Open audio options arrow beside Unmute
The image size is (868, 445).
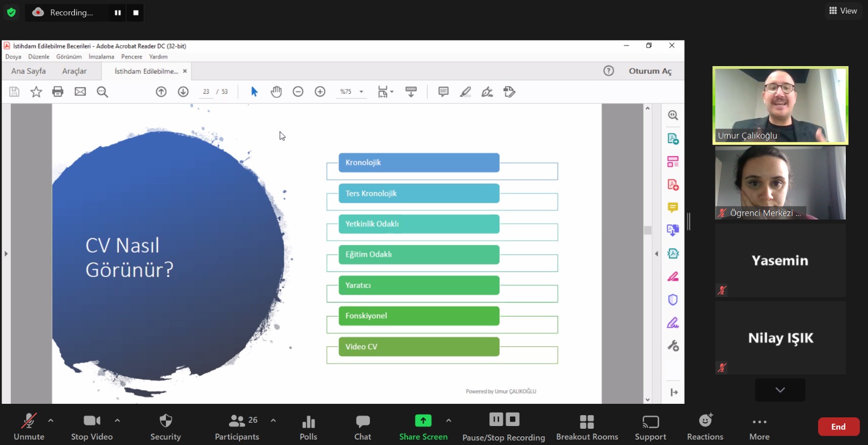(51, 420)
